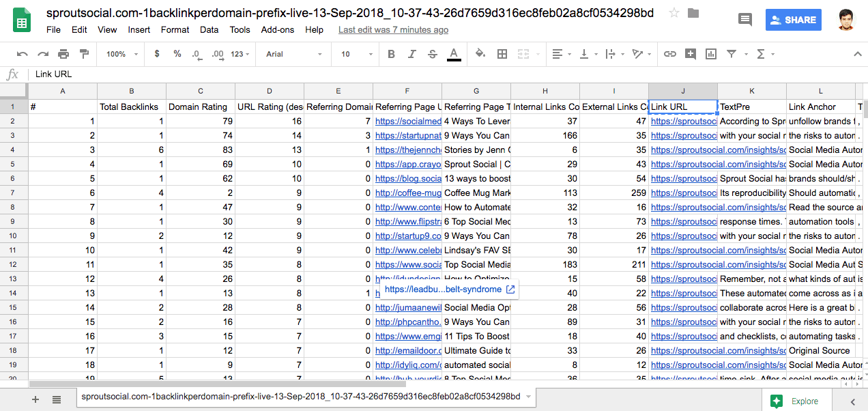Toggle italic formatting
This screenshot has width=868, height=411.
(x=411, y=54)
